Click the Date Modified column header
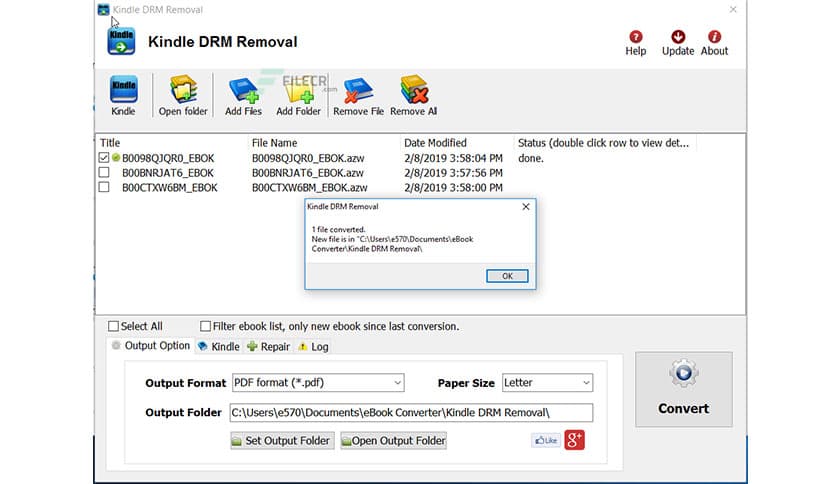The width and height of the screenshot is (836, 484). point(435,143)
